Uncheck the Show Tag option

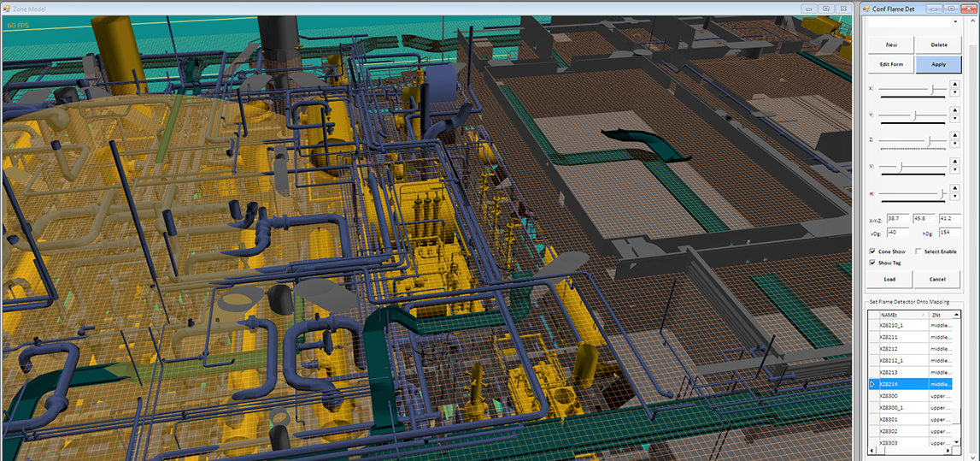pos(872,263)
